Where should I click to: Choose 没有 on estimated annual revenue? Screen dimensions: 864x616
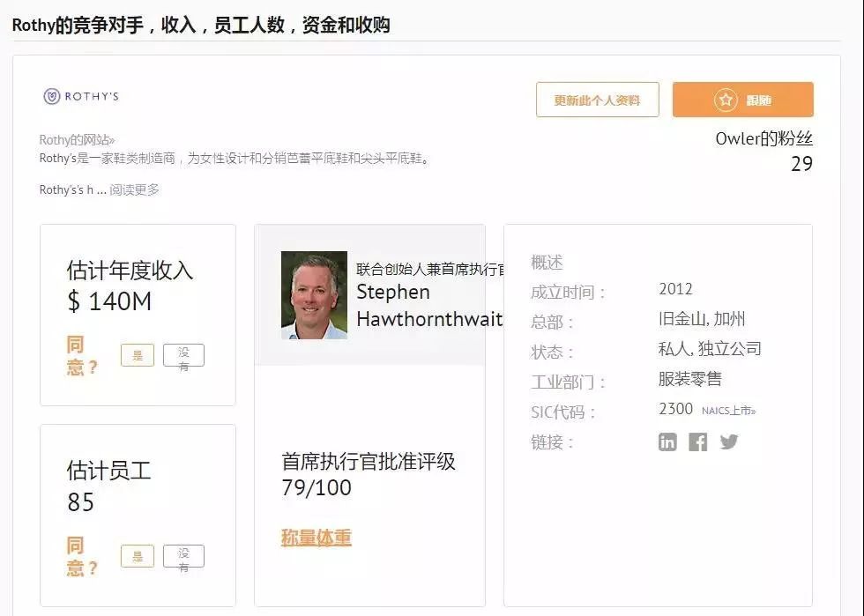(183, 355)
